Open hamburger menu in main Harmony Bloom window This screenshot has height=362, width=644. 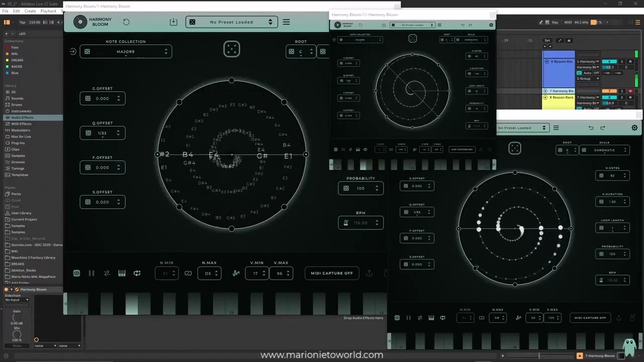point(286,22)
